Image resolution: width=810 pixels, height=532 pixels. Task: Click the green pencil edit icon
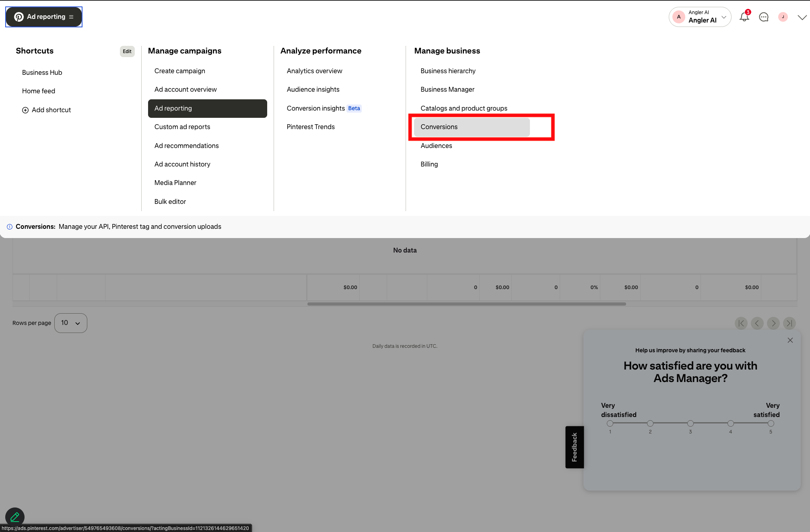[x=15, y=517]
